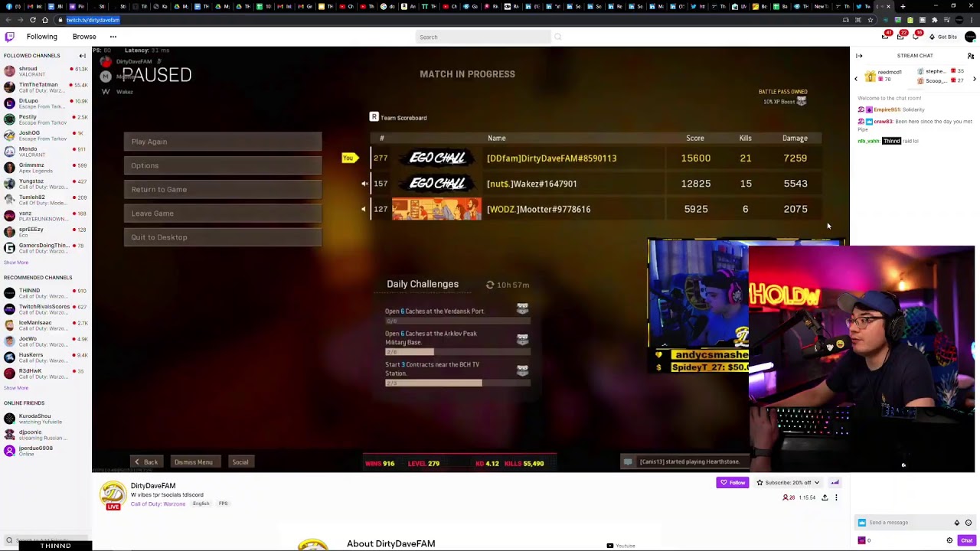Open THINND recommended channel
Screen dimensions: 980x551
coord(44,293)
